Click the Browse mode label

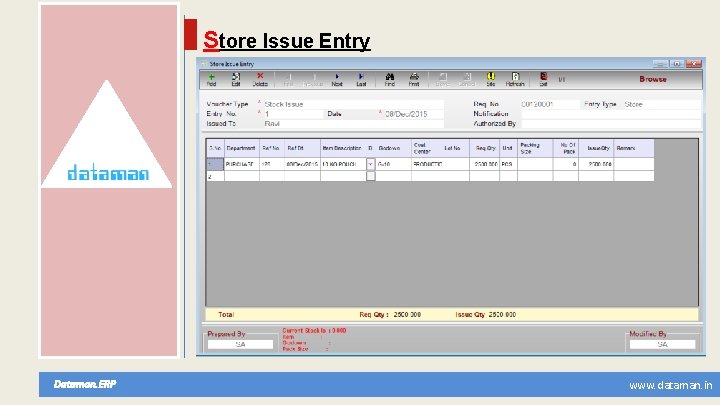pyautogui.click(x=652, y=79)
